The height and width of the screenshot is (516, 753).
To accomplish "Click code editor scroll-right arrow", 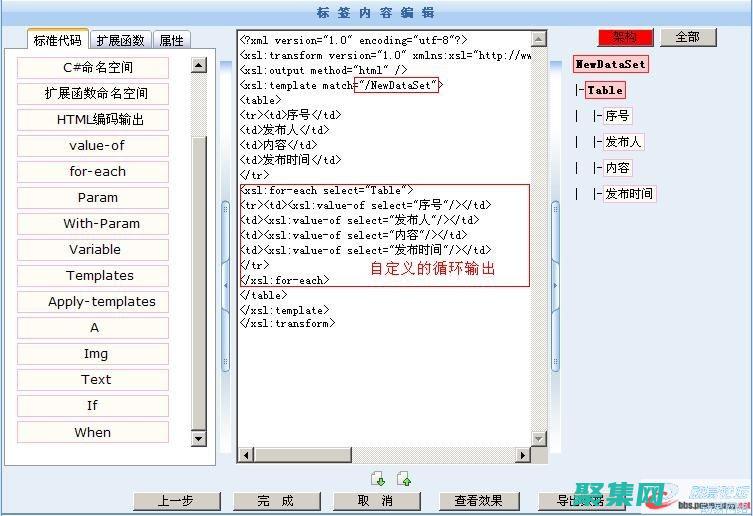I will tap(522, 455).
